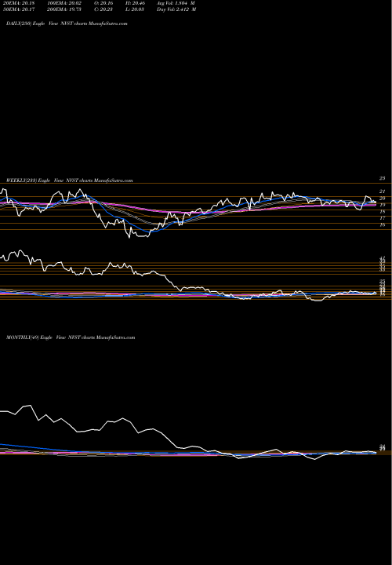Click the 23 price label on weekly axis

(383, 178)
